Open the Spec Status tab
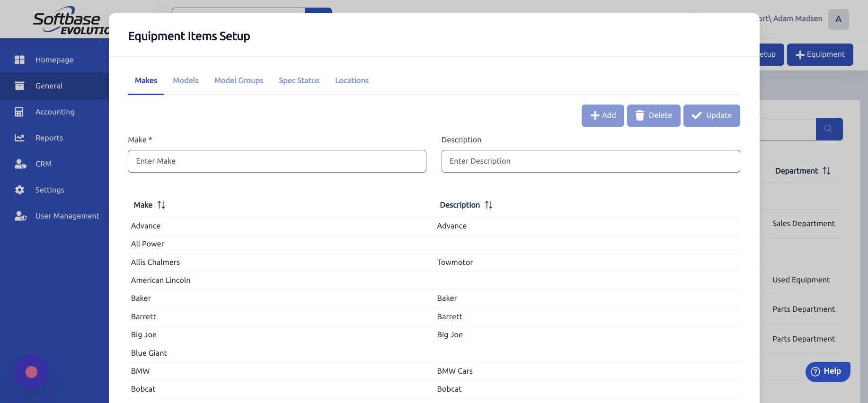868x403 pixels. click(299, 80)
